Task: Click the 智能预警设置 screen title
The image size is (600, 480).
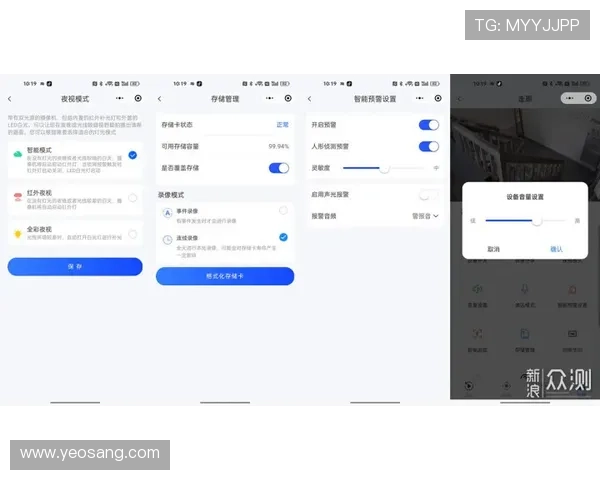Action: click(375, 99)
